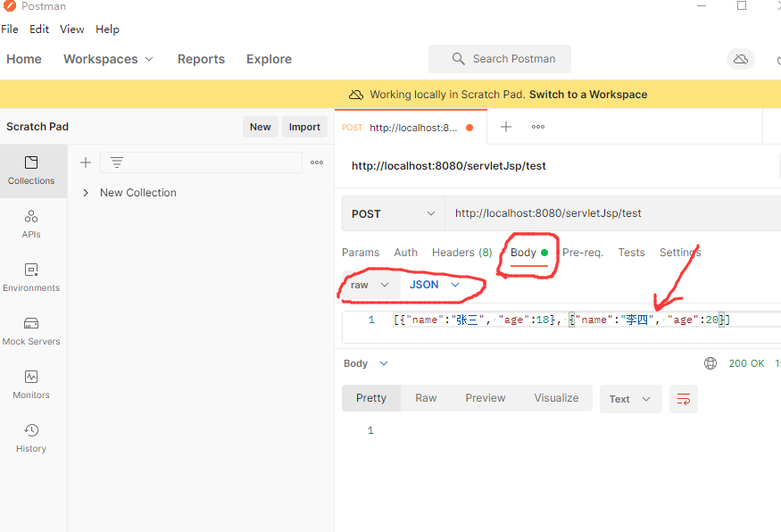Open the Edit menu
This screenshot has width=781, height=532.
coord(39,29)
